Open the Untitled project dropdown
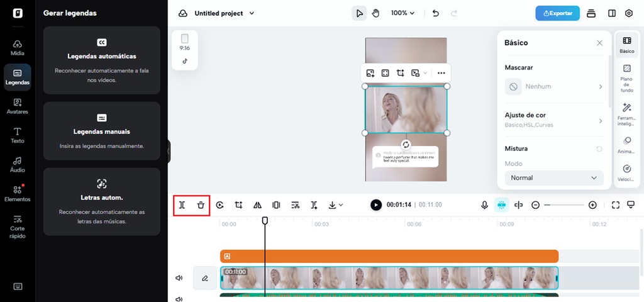This screenshot has height=302, width=644. click(224, 13)
